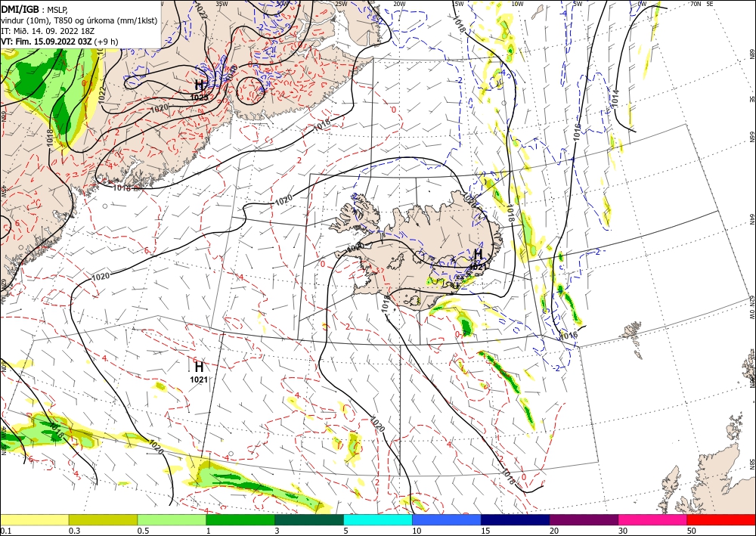This screenshot has height=536, width=756.
Task: Click the '25W' longitude label
Action: tap(340, 4)
